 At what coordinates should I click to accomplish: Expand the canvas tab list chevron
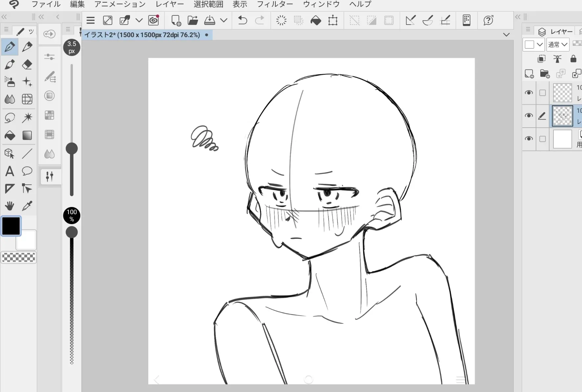[x=507, y=34]
